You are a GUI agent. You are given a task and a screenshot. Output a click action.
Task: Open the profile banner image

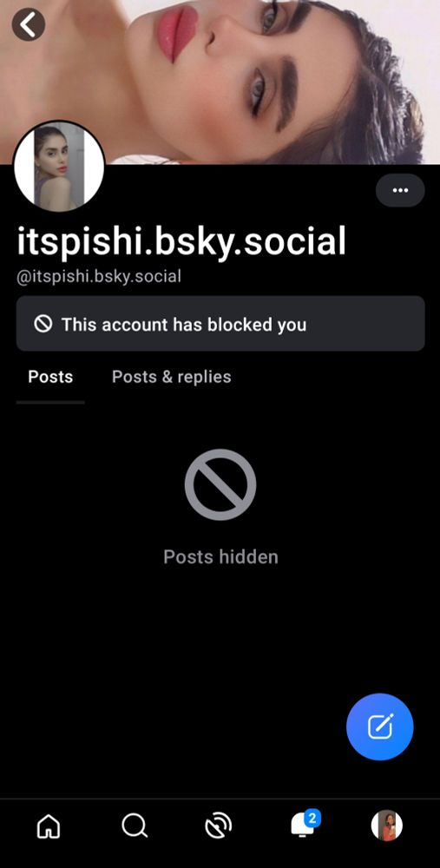[x=220, y=82]
